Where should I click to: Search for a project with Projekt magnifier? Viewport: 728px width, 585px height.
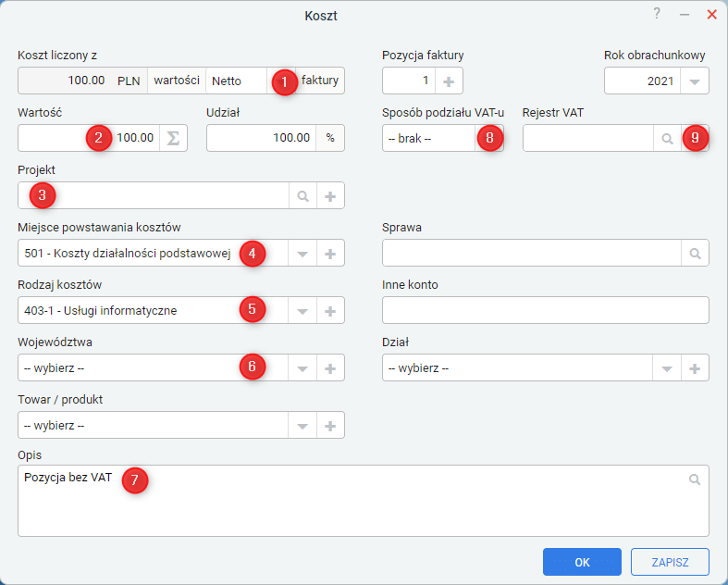point(302,195)
